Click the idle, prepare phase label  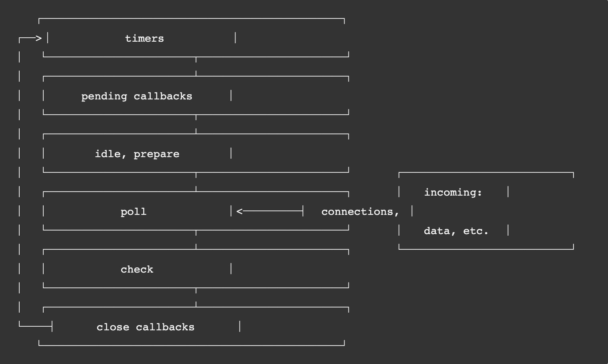137,154
